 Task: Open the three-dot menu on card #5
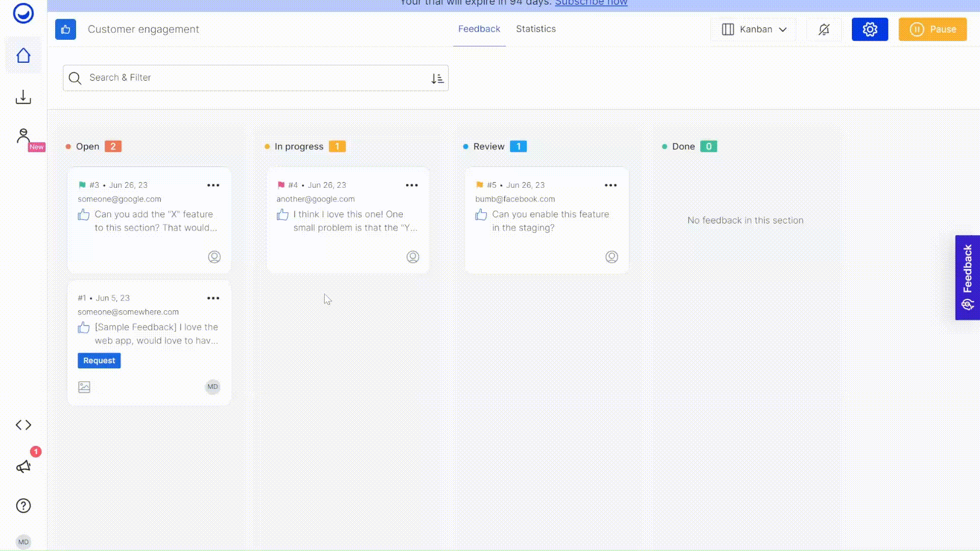610,185
